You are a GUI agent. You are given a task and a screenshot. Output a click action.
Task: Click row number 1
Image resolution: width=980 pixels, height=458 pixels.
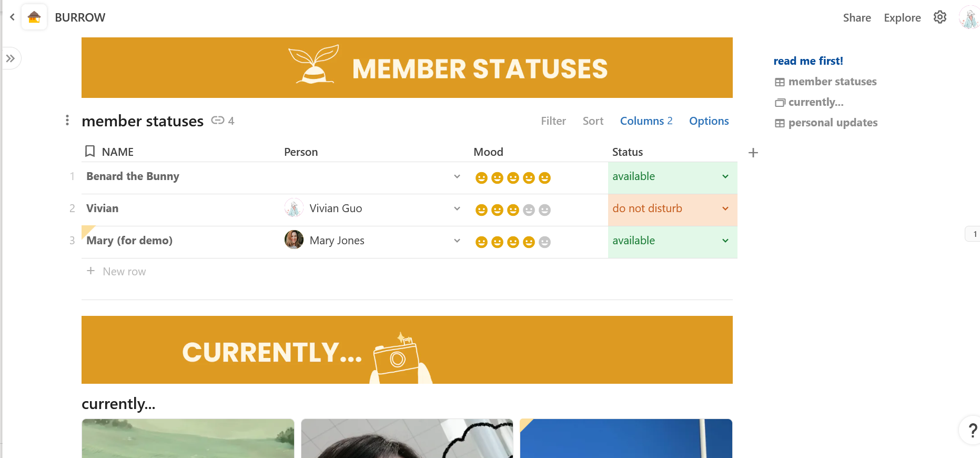pyautogui.click(x=72, y=176)
